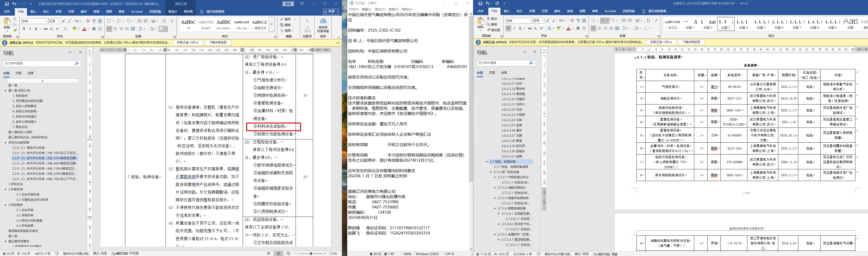Click 获取正版 Office button in left Word
Image resolution: width=868 pixels, height=256 pixels.
[188, 43]
